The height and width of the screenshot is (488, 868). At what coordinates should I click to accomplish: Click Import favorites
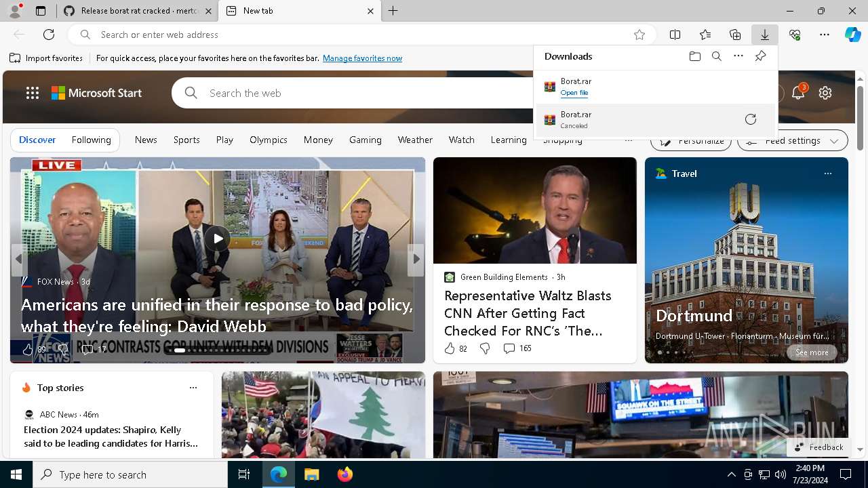click(x=46, y=58)
